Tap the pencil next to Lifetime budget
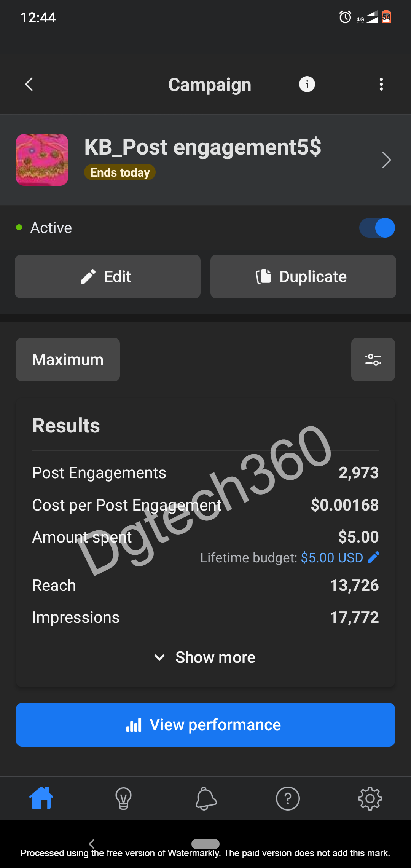Viewport: 411px width, 868px height. tap(374, 557)
